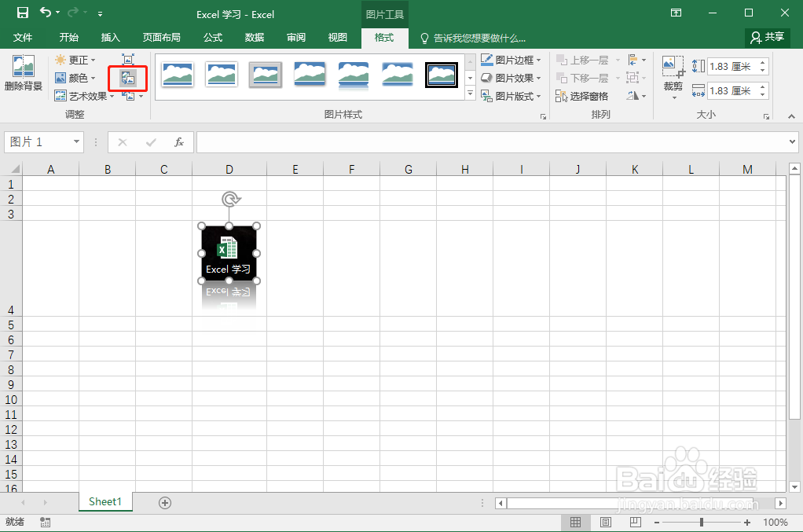
Task: Switch to the 插入 Insert tab
Action: 111,38
